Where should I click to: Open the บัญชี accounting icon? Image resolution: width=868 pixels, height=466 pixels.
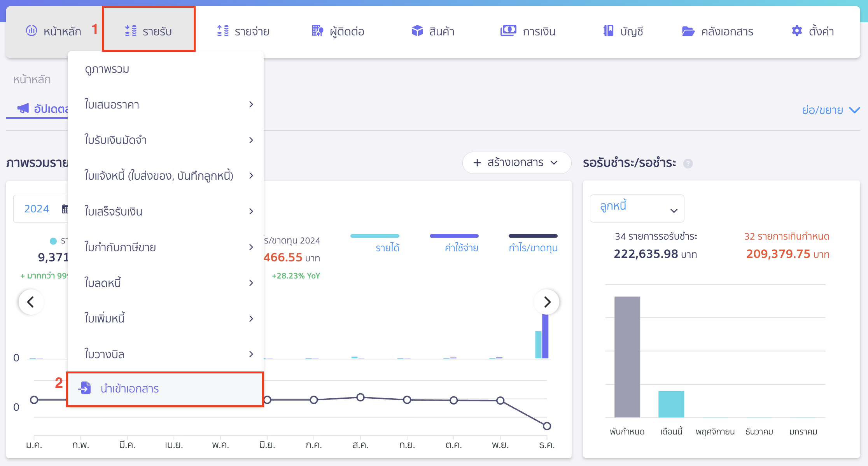(x=609, y=30)
